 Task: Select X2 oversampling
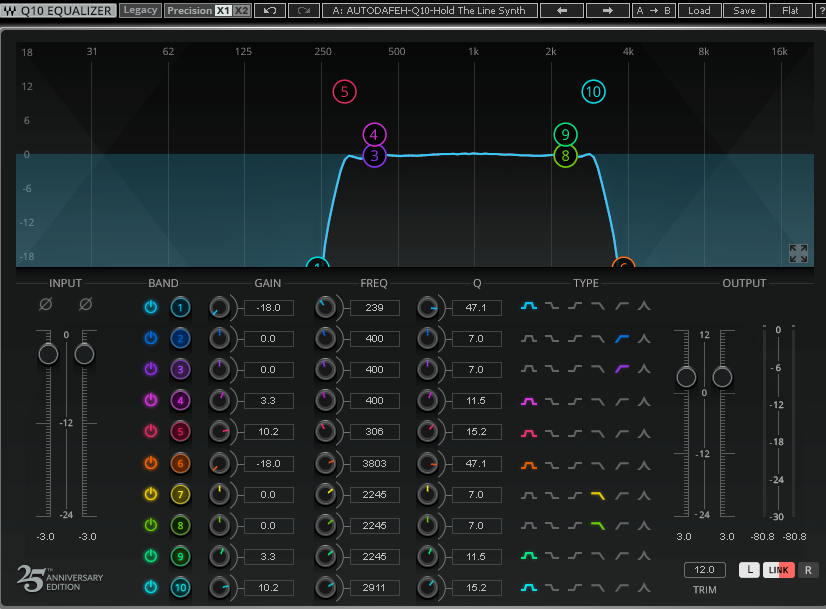click(x=241, y=11)
